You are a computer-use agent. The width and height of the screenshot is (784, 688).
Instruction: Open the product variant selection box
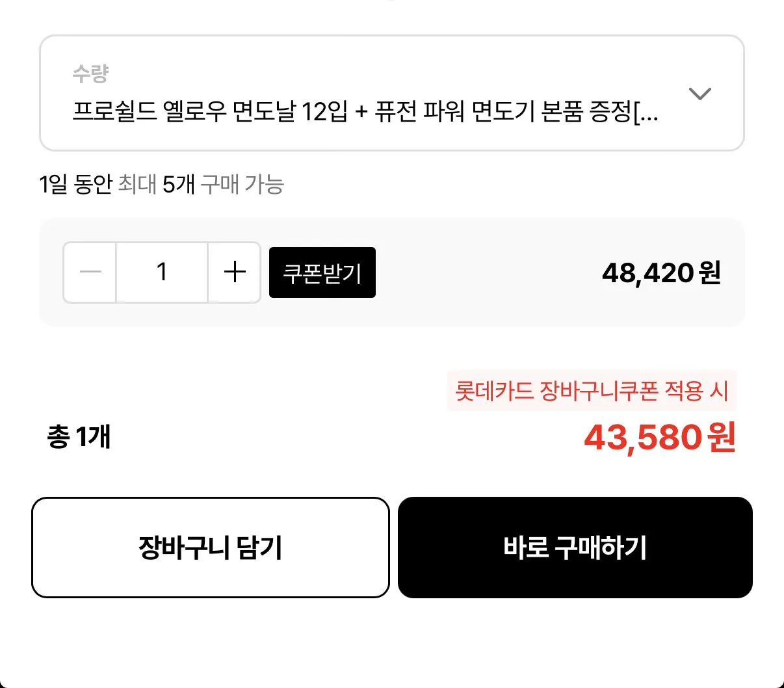pyautogui.click(x=392, y=93)
